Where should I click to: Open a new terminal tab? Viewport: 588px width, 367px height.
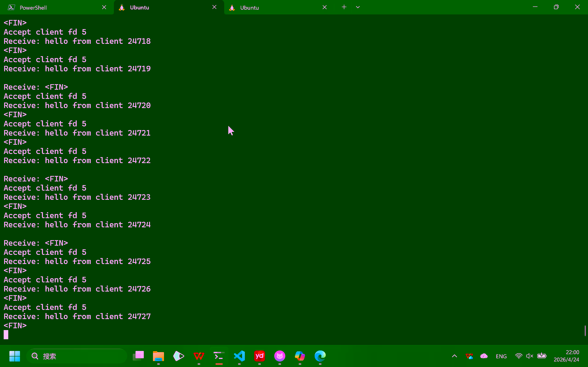(x=344, y=7)
